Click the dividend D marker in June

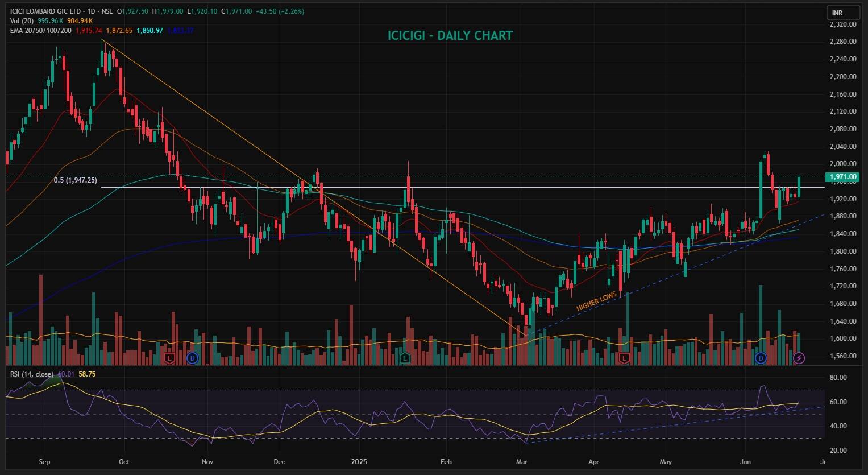[761, 358]
